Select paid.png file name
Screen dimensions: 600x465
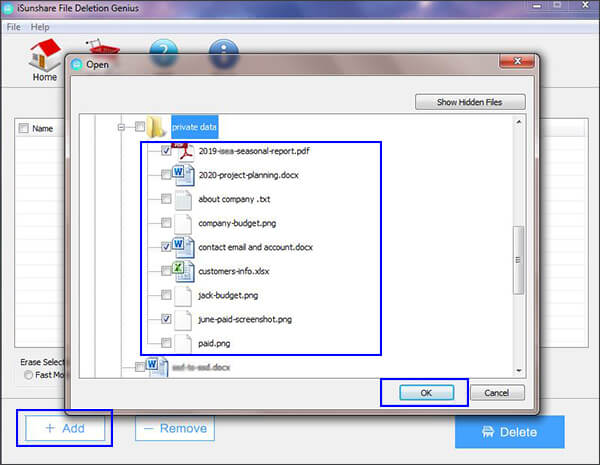[214, 343]
